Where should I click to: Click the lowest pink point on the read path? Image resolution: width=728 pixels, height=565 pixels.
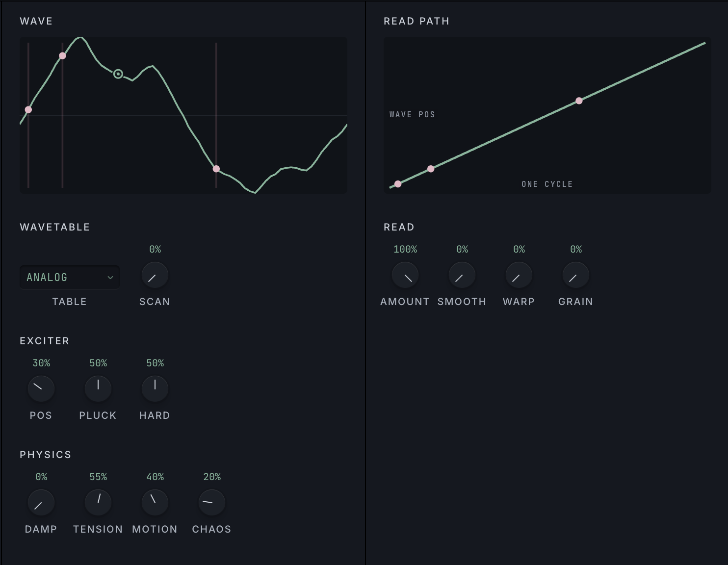pos(398,184)
